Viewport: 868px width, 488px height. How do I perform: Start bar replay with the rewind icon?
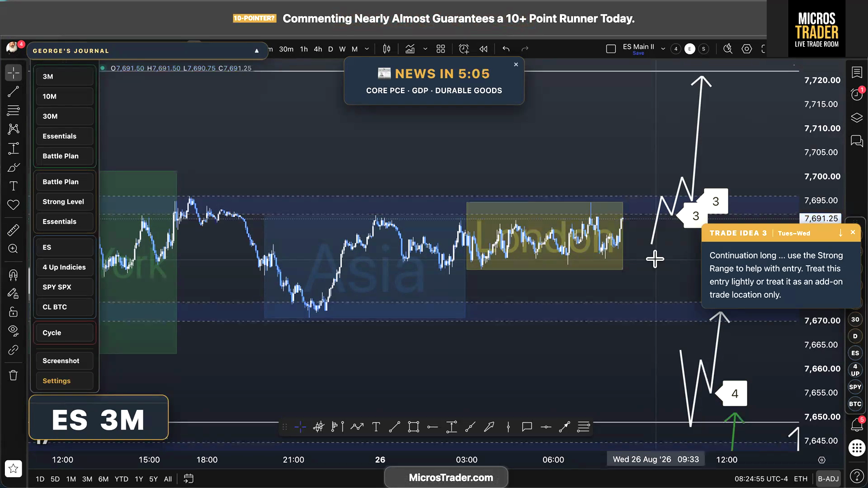click(483, 49)
